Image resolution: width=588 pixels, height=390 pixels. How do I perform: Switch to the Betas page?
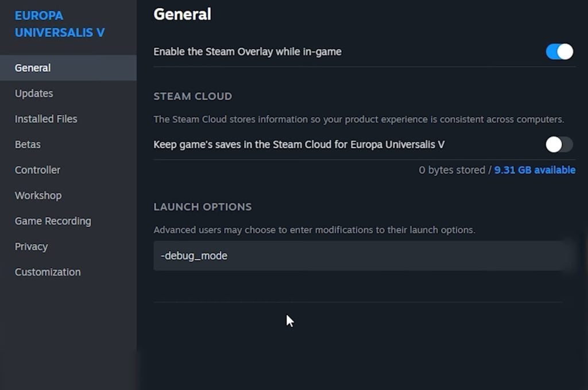28,144
